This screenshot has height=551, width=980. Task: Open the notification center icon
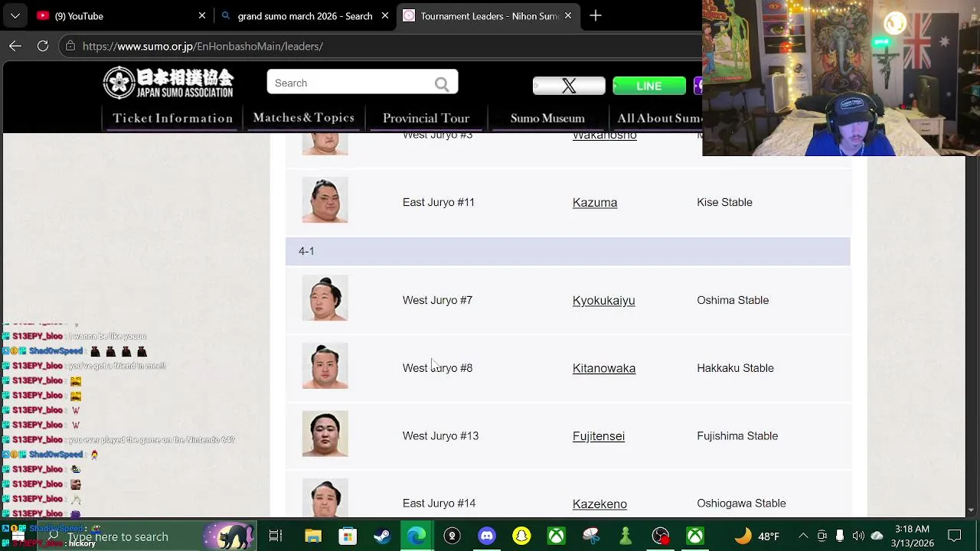[955, 536]
